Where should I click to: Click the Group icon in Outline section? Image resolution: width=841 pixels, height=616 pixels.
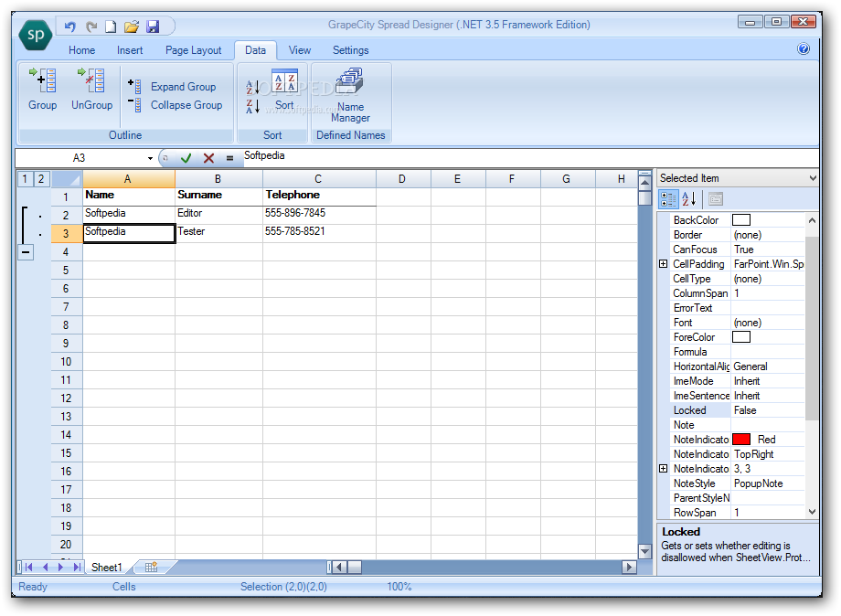click(x=42, y=89)
